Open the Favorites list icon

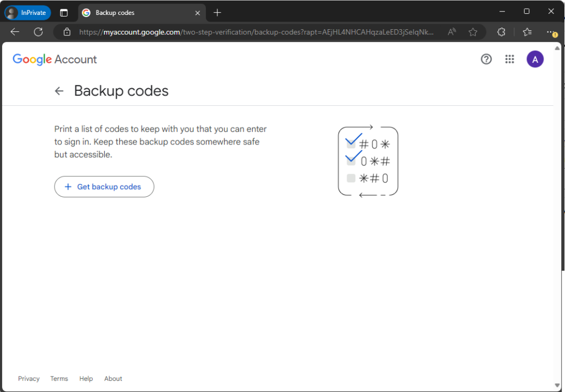pos(527,32)
